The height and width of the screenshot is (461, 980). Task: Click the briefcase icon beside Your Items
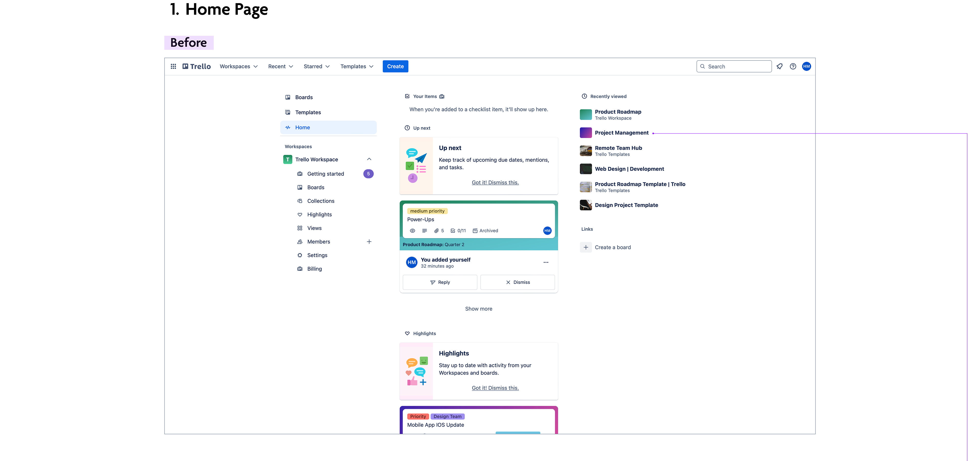(x=442, y=96)
